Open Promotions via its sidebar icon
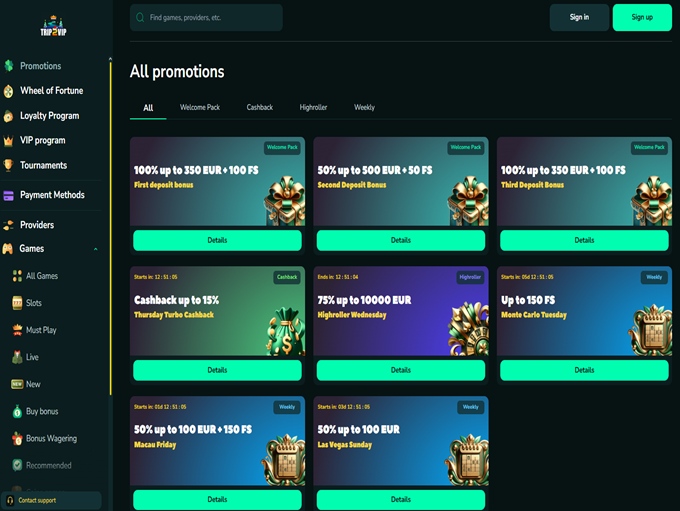The width and height of the screenshot is (680, 511). point(8,66)
